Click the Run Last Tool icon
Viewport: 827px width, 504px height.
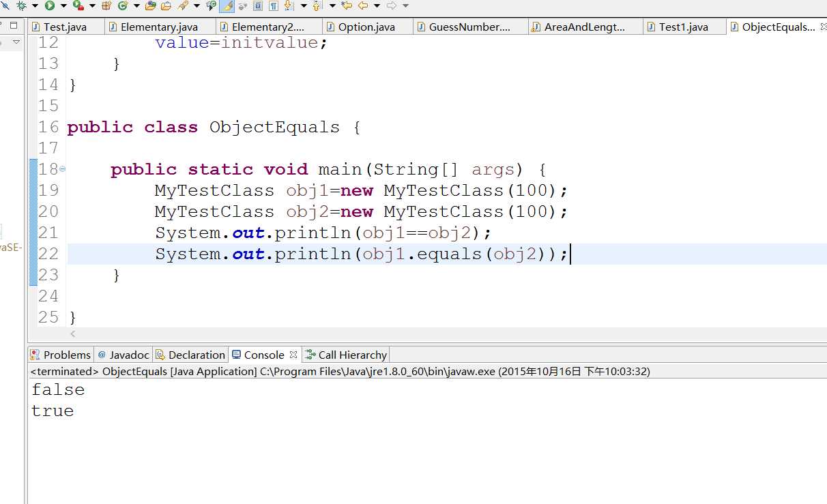(78, 5)
